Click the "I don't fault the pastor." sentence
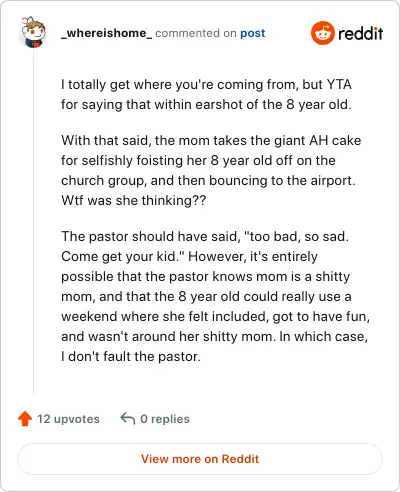This screenshot has width=400, height=492. pyautogui.click(x=131, y=356)
